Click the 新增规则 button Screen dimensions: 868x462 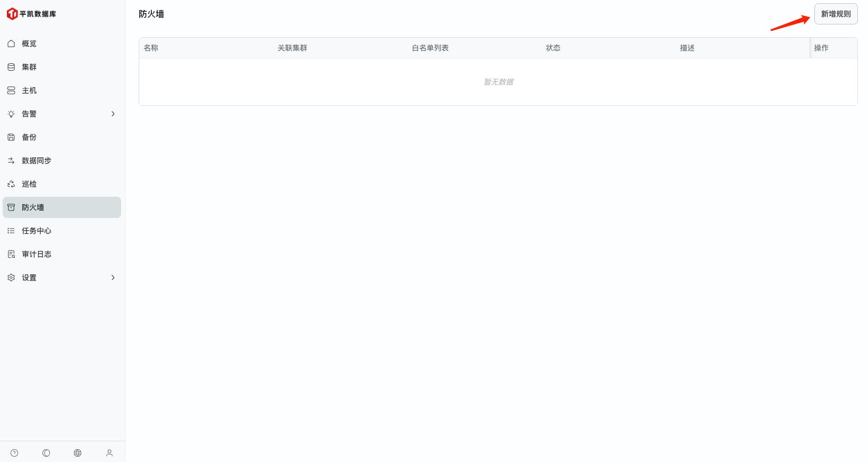pos(836,14)
